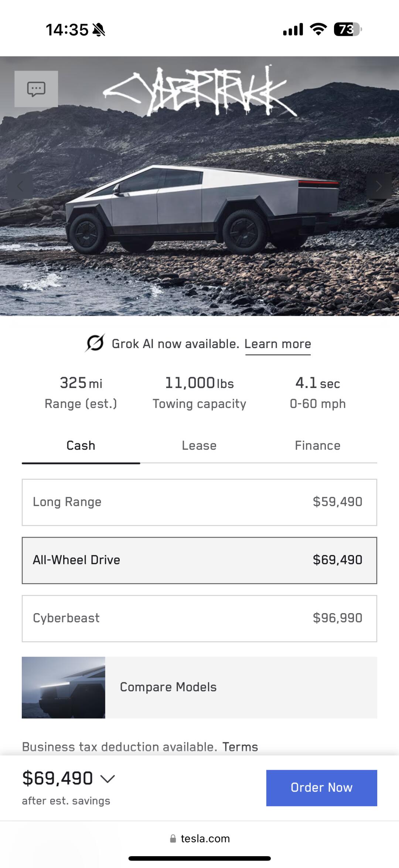Tap the battery indicator icon
This screenshot has width=399, height=868.
(x=347, y=29)
